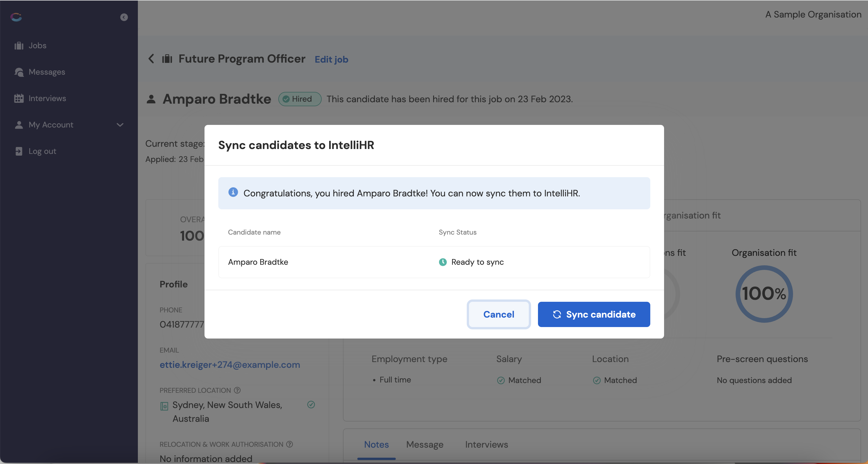The image size is (868, 464).
Task: Click the Hired status badge
Action: coord(300,99)
